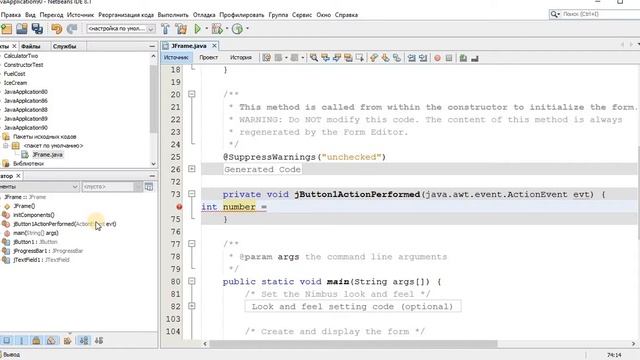Switch to the Источник source view
640x360 pixels.
(176, 58)
